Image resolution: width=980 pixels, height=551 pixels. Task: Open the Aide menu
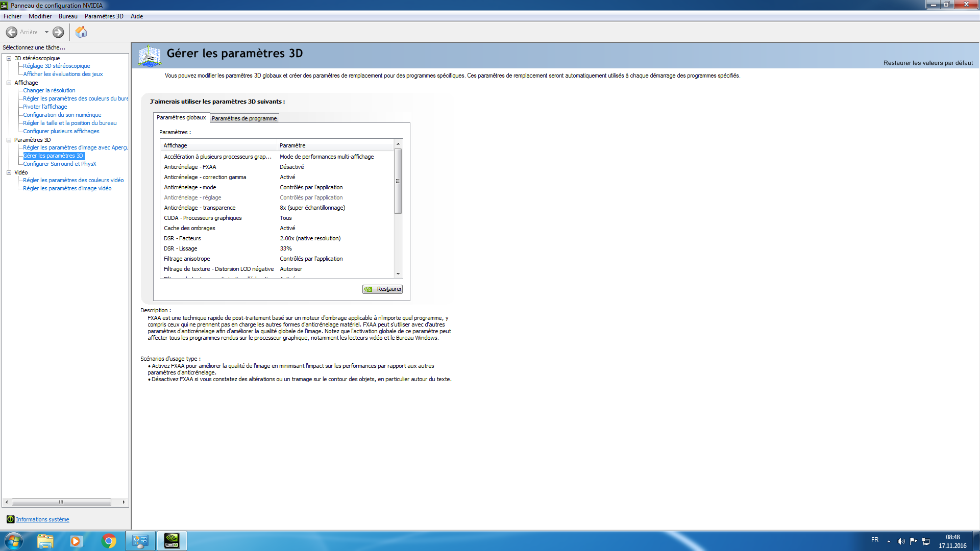tap(137, 16)
